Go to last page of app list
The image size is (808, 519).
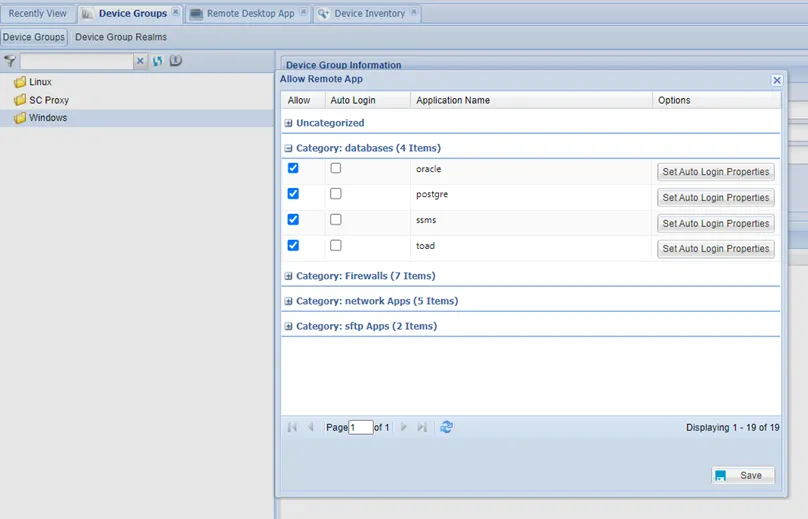(x=422, y=427)
